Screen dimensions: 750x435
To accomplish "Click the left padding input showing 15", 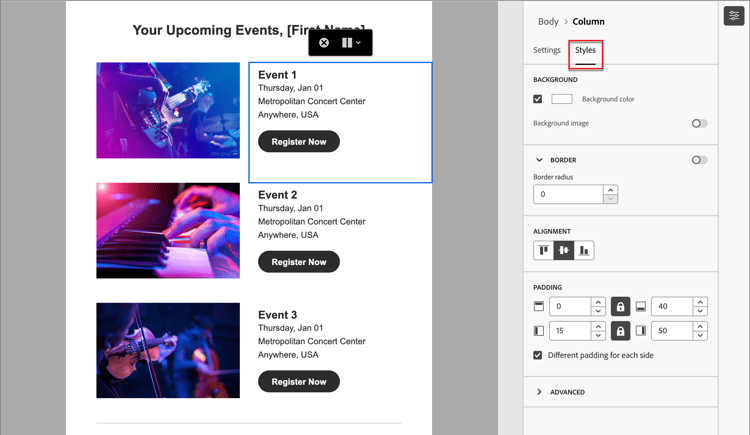I will [570, 331].
